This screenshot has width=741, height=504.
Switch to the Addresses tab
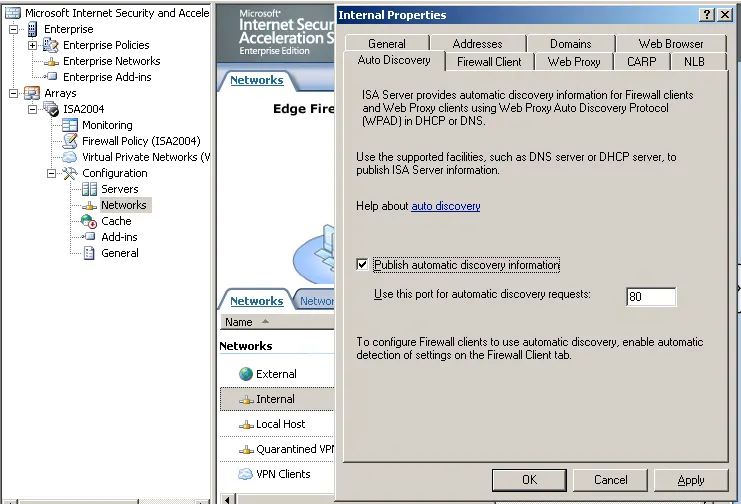click(x=478, y=43)
